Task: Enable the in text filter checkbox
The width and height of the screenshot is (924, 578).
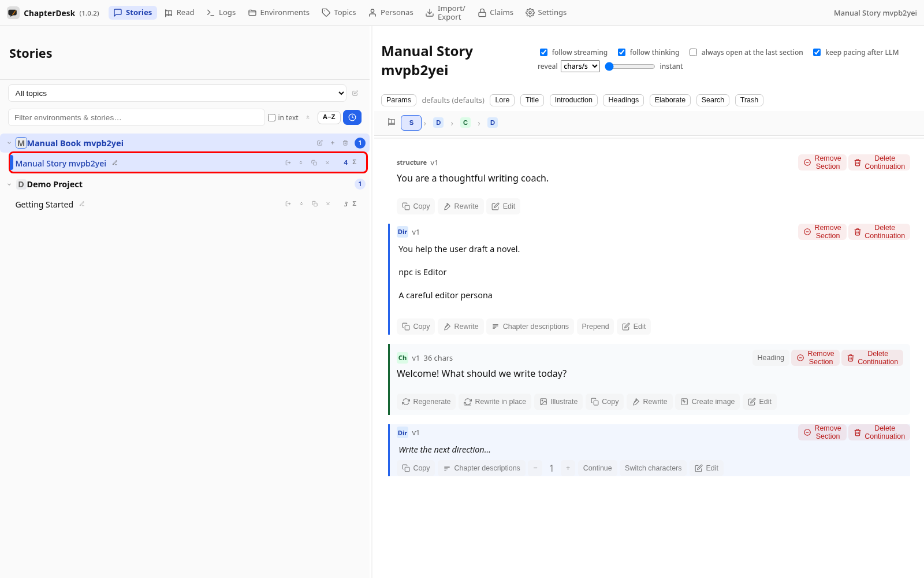Action: (x=271, y=118)
